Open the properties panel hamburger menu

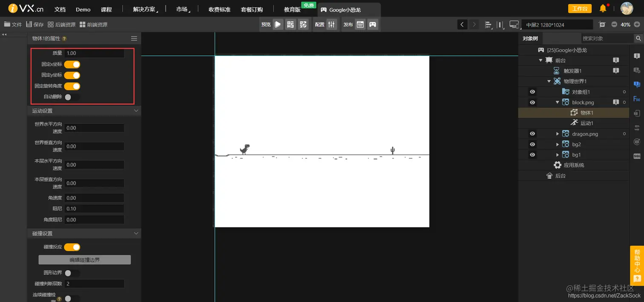coord(134,38)
